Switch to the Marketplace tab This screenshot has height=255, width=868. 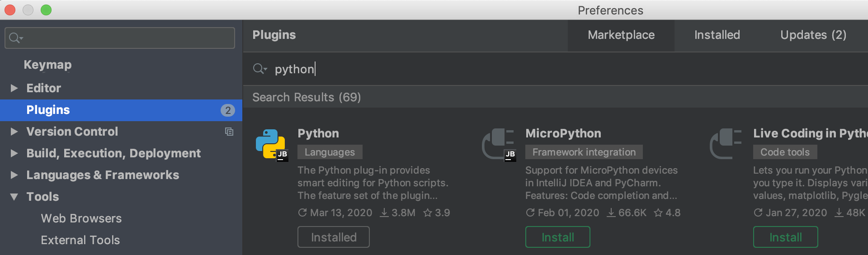pyautogui.click(x=621, y=35)
